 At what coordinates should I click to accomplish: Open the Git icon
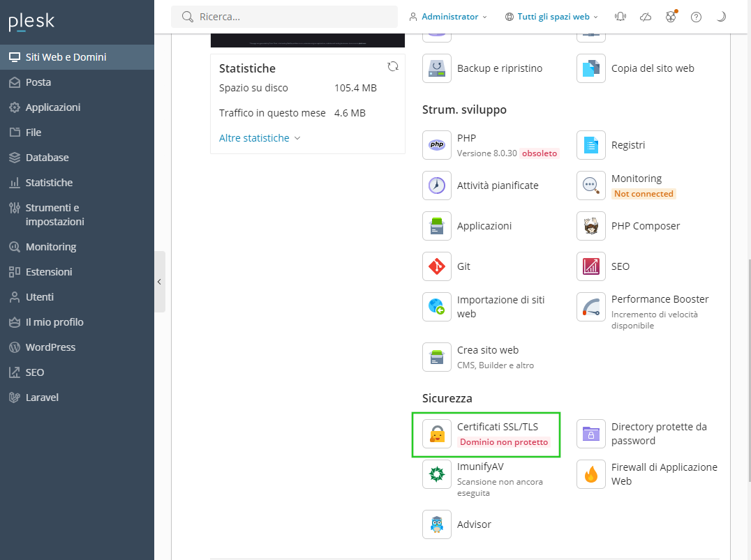[437, 266]
